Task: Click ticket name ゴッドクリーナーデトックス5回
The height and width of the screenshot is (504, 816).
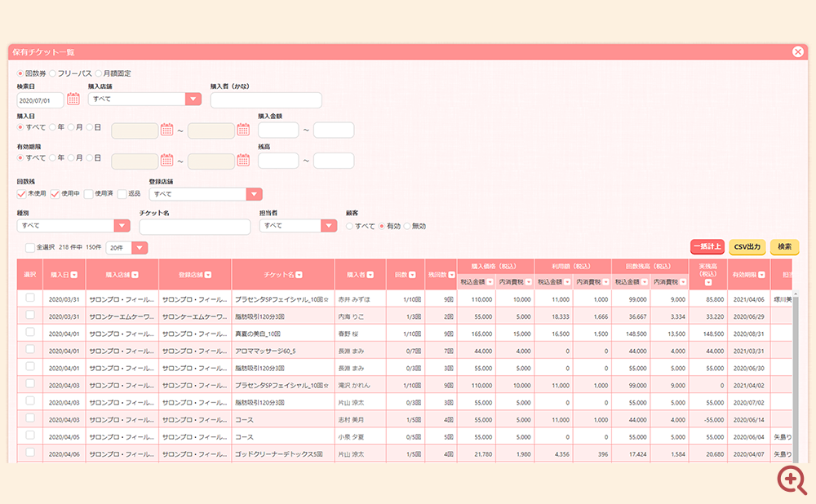Action: click(x=279, y=454)
